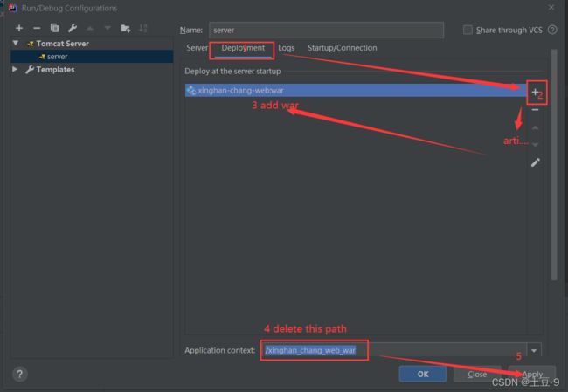Open the Logs tab

[287, 48]
